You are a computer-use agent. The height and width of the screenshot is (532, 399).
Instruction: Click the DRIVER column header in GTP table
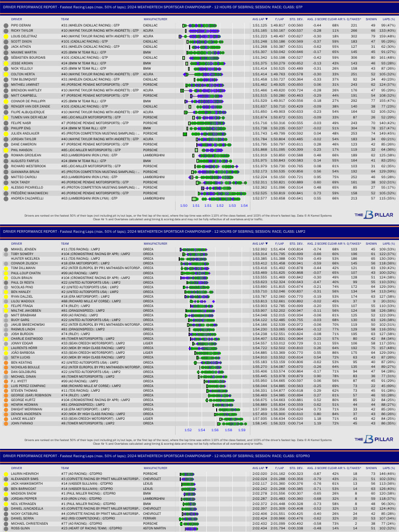click(x=17, y=19)
